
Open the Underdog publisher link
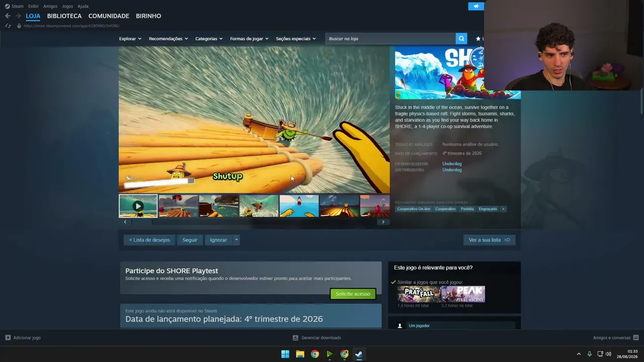452,170
